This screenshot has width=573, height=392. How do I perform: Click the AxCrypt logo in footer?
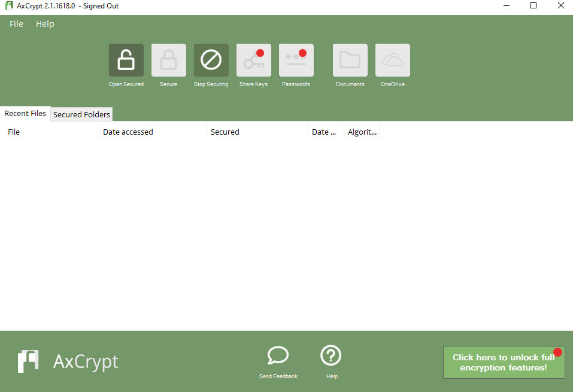coord(28,361)
